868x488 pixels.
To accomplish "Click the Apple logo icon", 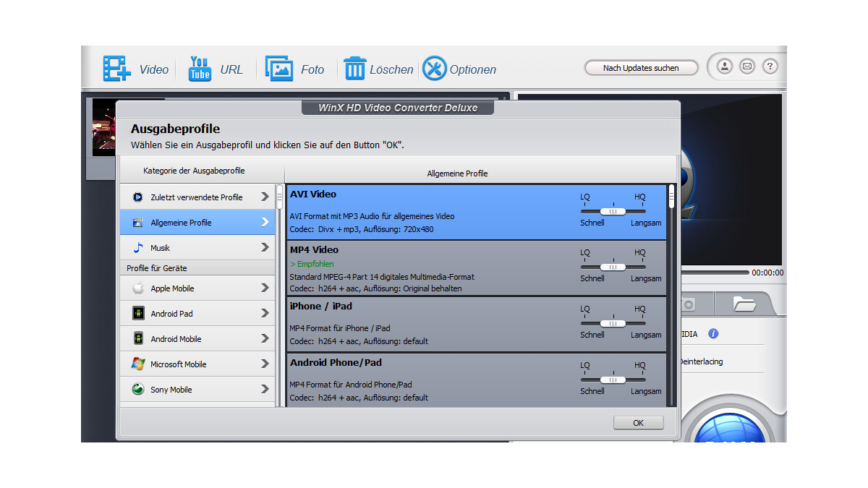I will tap(137, 288).
